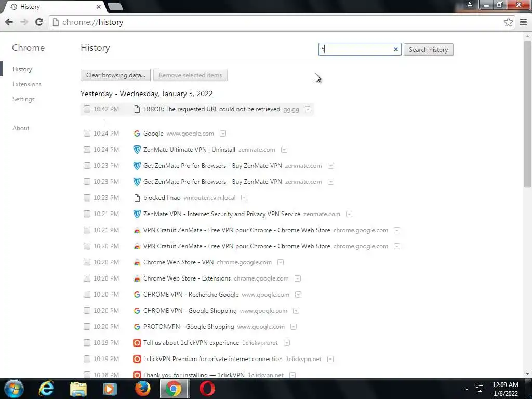Open About in the Chrome sidebar
Viewport: 532px width, 399px height.
pos(21,128)
